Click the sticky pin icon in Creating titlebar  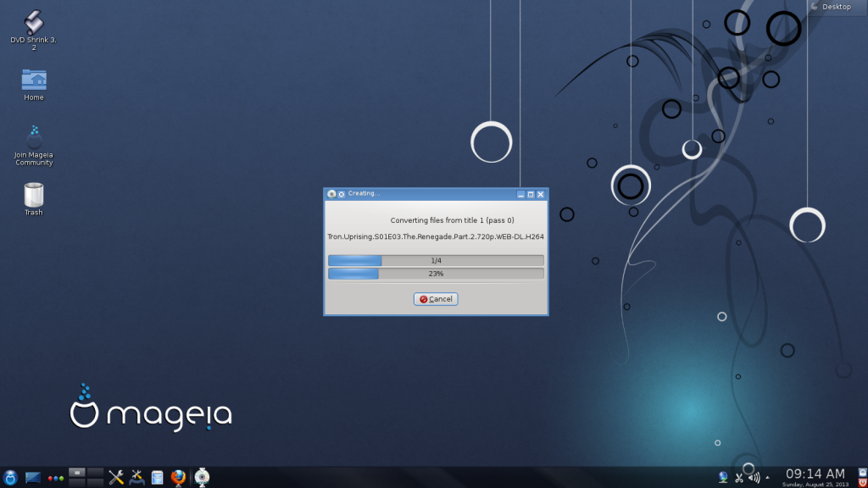click(342, 194)
